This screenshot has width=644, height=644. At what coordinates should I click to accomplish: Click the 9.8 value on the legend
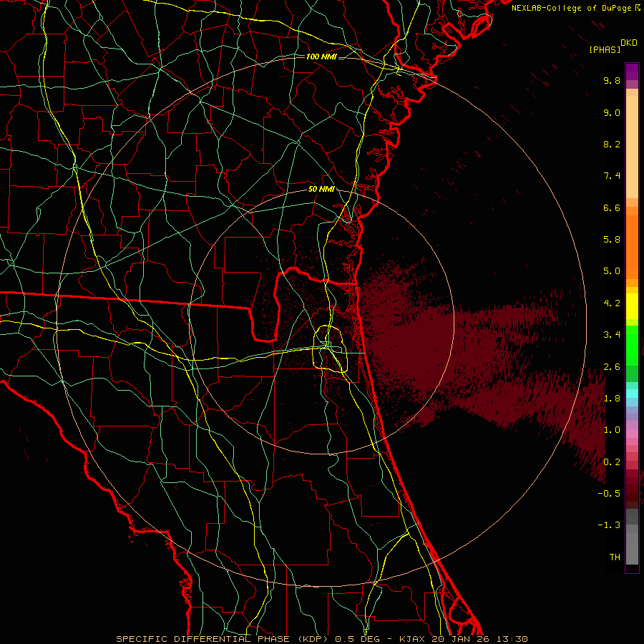[612, 80]
